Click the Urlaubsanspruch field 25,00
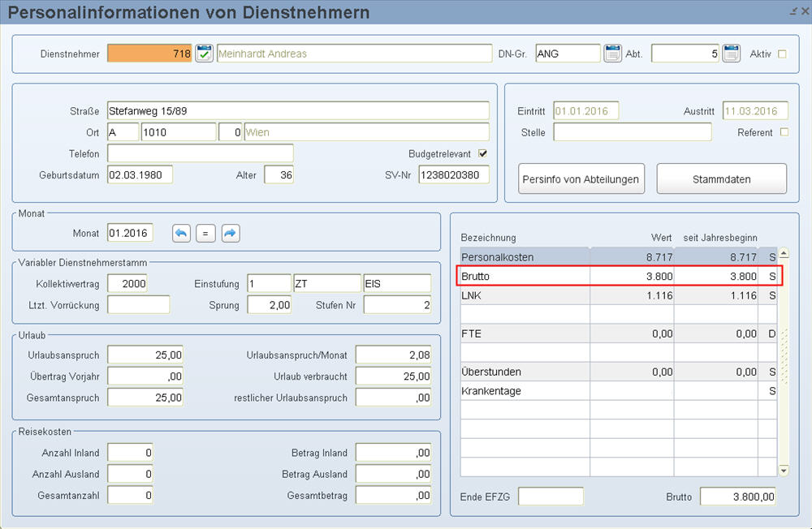The height and width of the screenshot is (529, 812). 145,355
